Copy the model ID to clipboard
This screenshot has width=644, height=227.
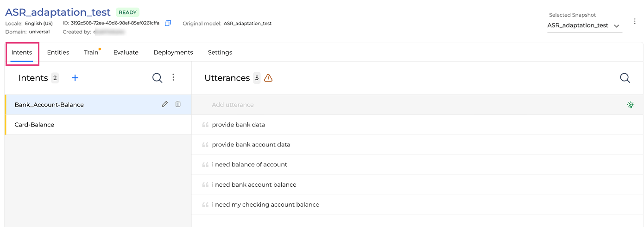pyautogui.click(x=168, y=23)
